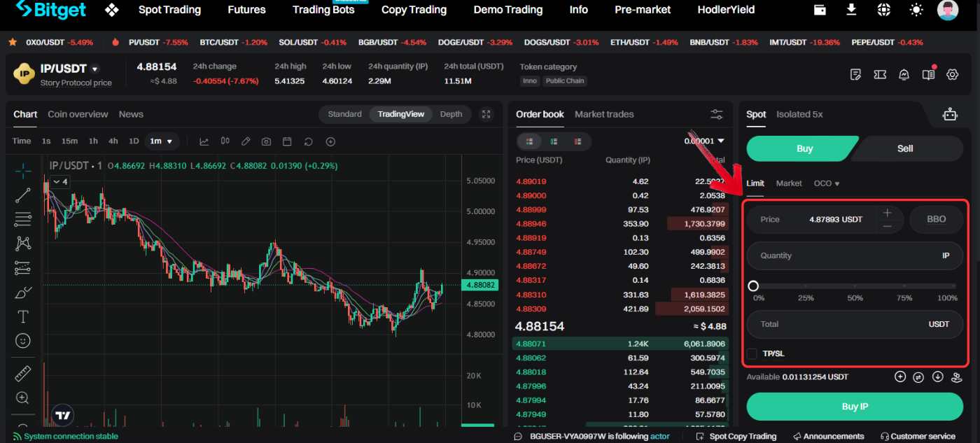Select the brush drawing tool
980x443 pixels.
tap(23, 293)
